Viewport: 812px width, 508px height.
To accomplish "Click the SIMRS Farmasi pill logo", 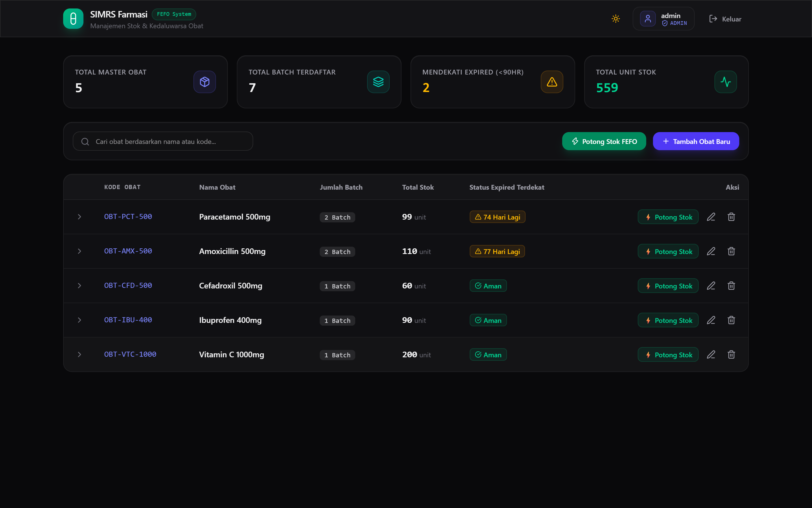I will click(x=73, y=18).
